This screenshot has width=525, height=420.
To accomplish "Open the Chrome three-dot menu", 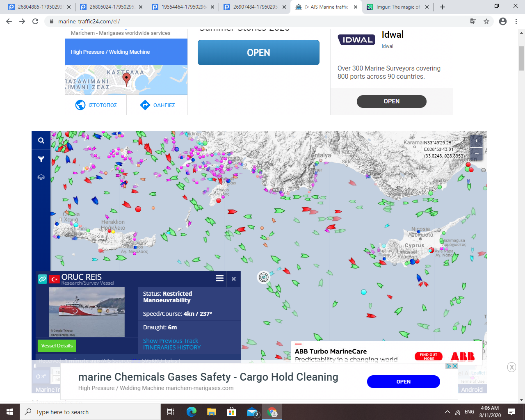I will (516, 21).
